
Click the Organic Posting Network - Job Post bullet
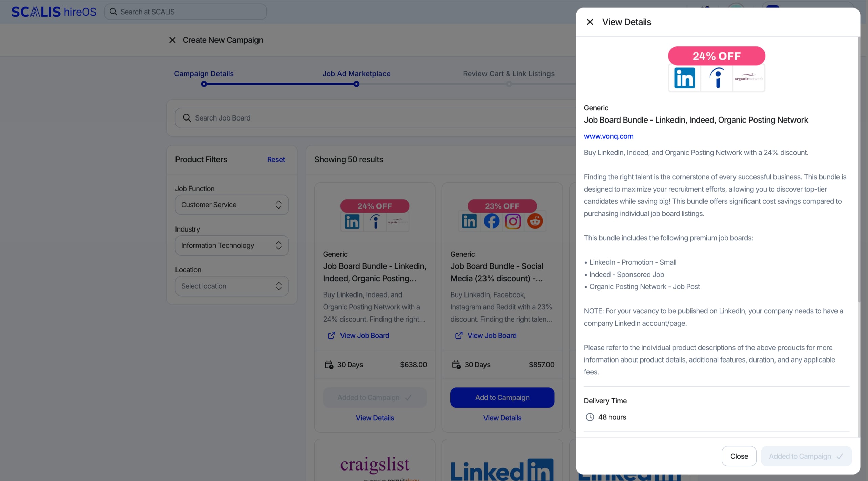point(644,287)
